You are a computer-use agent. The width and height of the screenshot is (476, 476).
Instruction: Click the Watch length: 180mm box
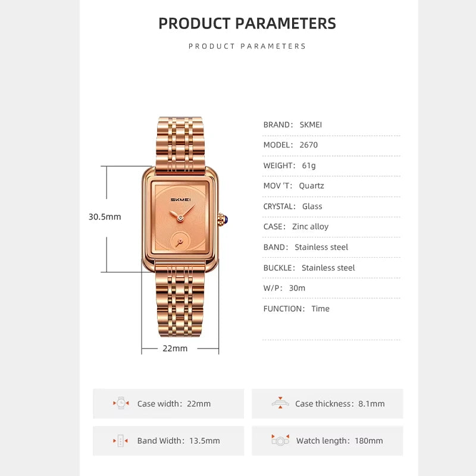[x=327, y=440]
